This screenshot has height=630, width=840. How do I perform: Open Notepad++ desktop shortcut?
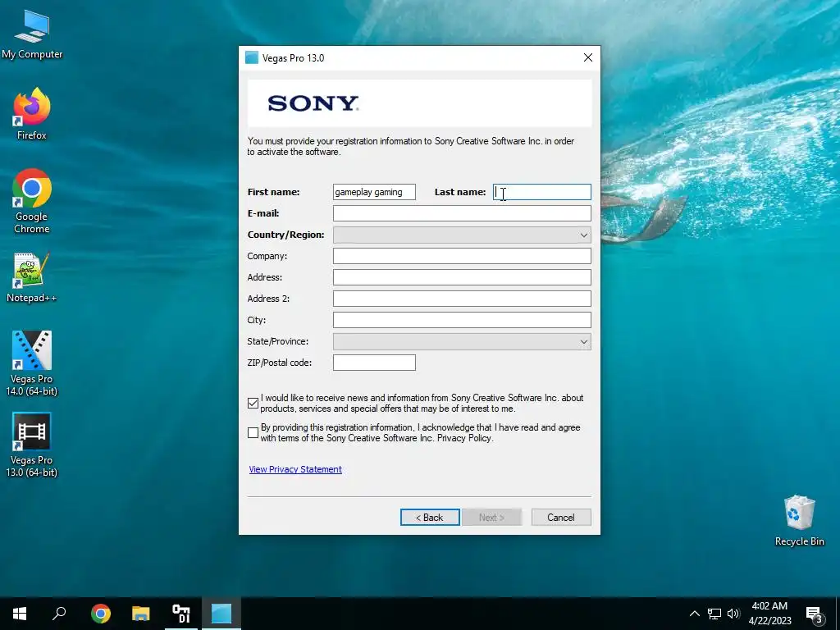(32, 277)
